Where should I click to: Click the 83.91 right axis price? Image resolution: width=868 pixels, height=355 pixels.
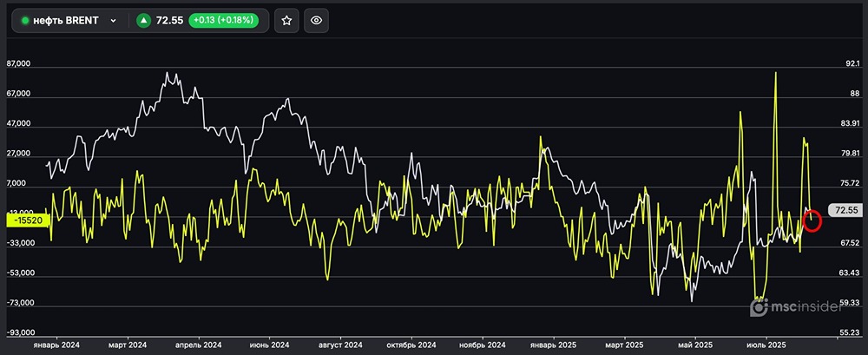click(x=849, y=124)
